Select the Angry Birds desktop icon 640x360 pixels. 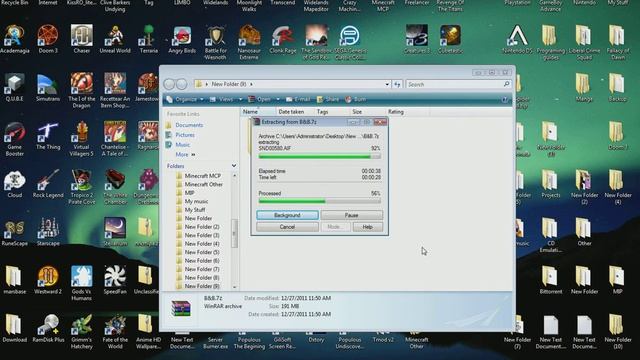coord(182,39)
